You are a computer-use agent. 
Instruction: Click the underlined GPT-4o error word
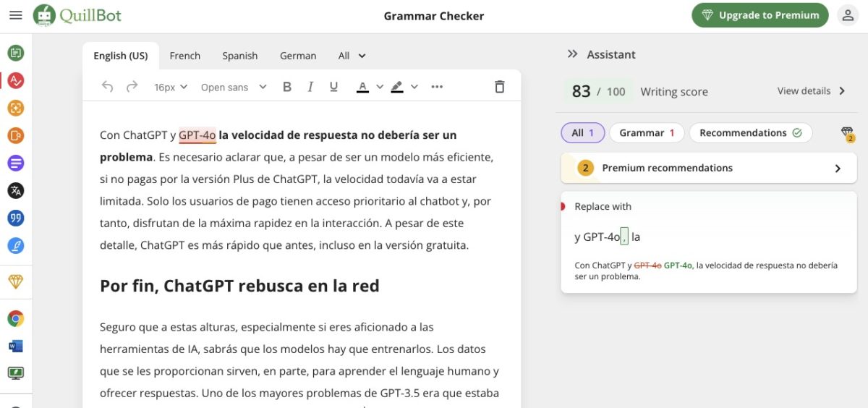tap(197, 135)
